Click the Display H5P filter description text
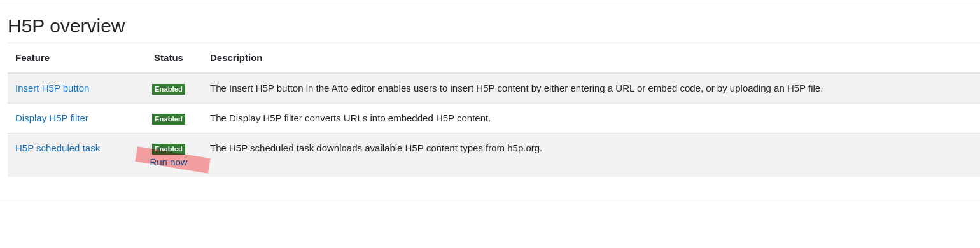This screenshot has height=248, width=980. pos(350,118)
